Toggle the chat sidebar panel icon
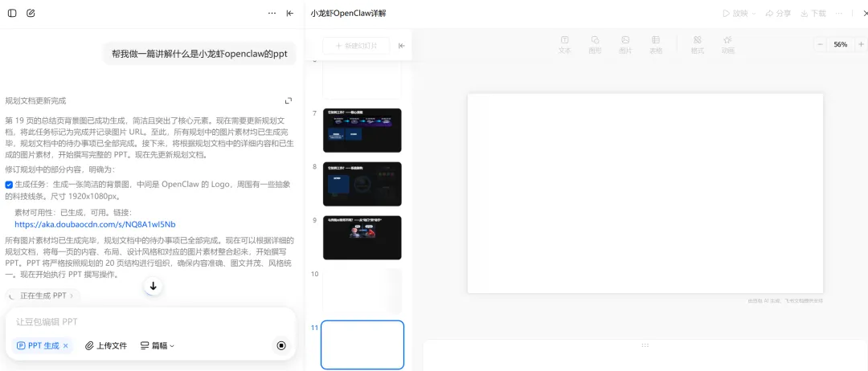 (12, 14)
